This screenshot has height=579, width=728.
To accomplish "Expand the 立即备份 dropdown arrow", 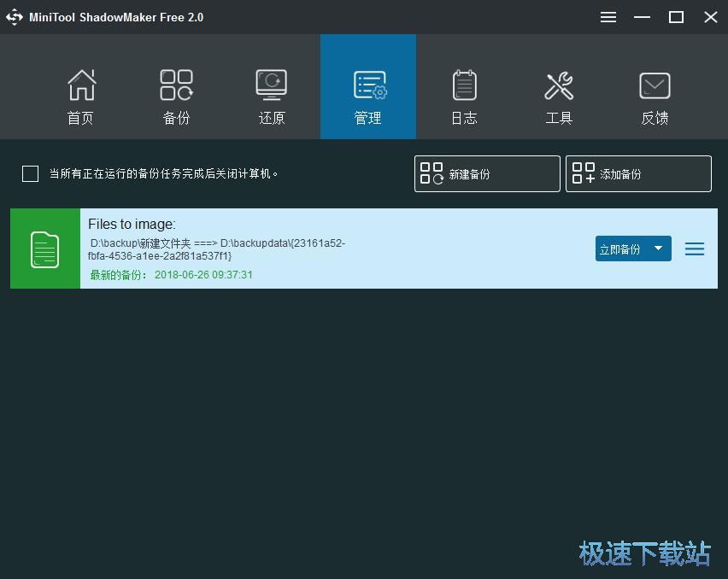I will 658,249.
